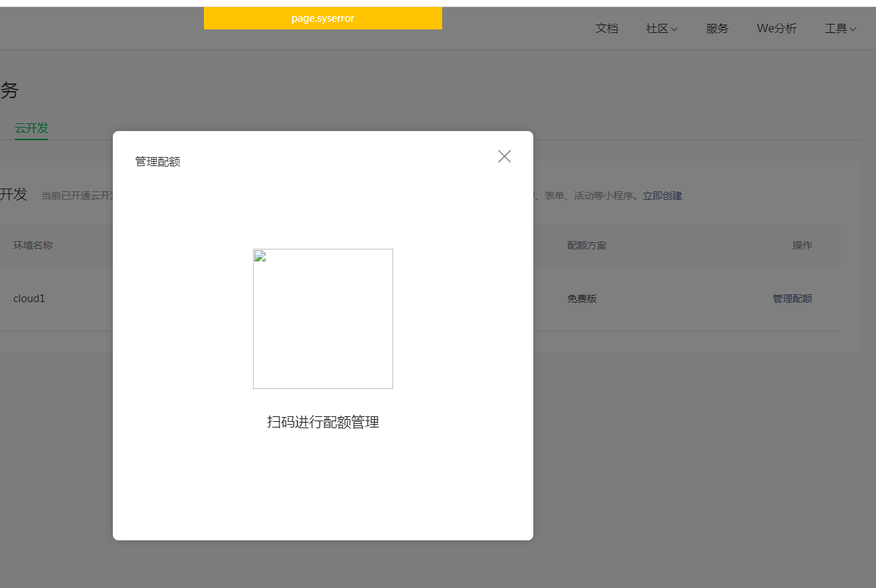The image size is (876, 588).
Task: Click 管理配额 link in cloud1 row
Action: tap(793, 299)
